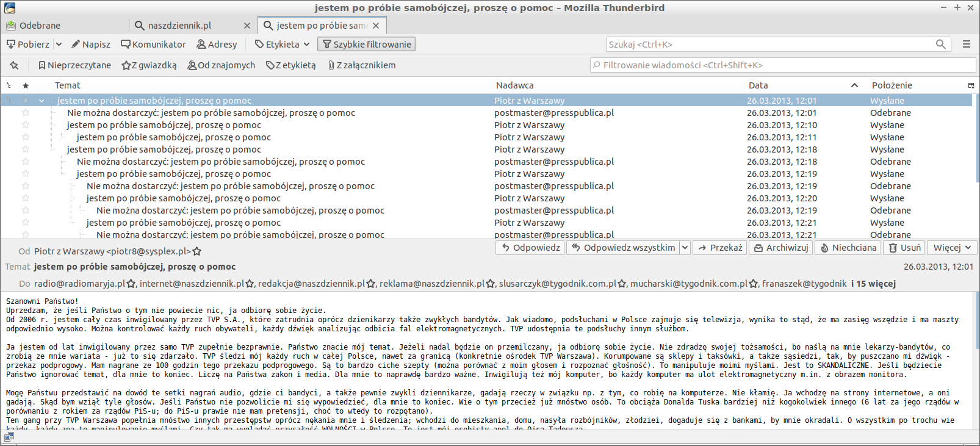Click star next to radio@radiomaryja.pl
The width and height of the screenshot is (980, 446).
tap(131, 284)
